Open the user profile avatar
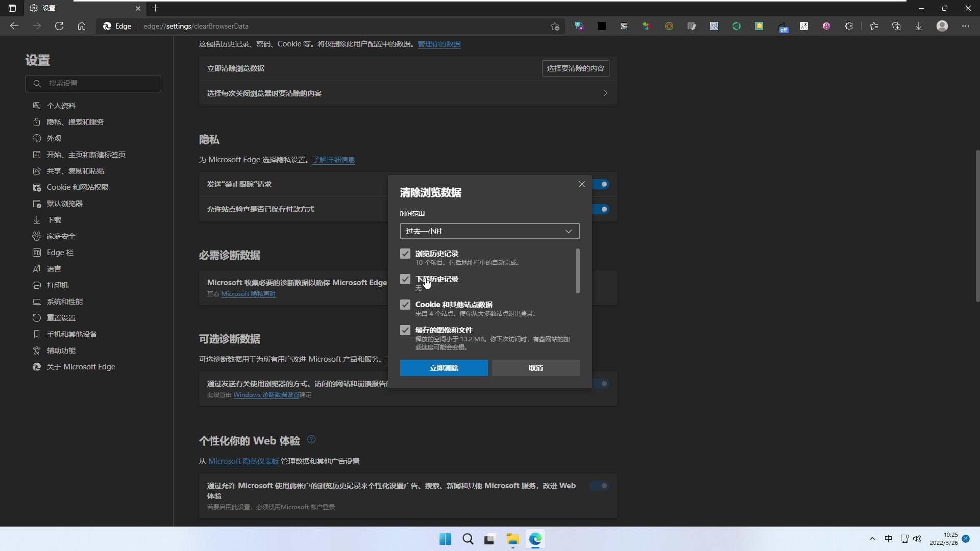This screenshot has width=980, height=551. [942, 26]
